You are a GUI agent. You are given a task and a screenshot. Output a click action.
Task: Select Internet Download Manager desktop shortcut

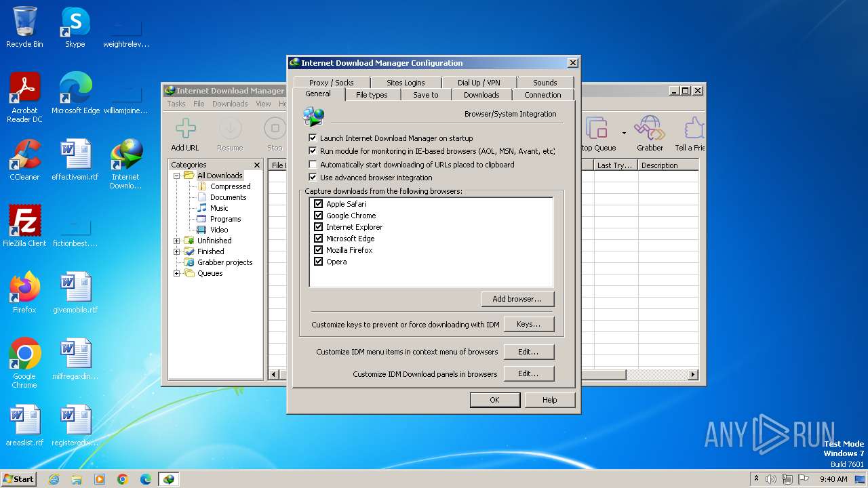125,164
